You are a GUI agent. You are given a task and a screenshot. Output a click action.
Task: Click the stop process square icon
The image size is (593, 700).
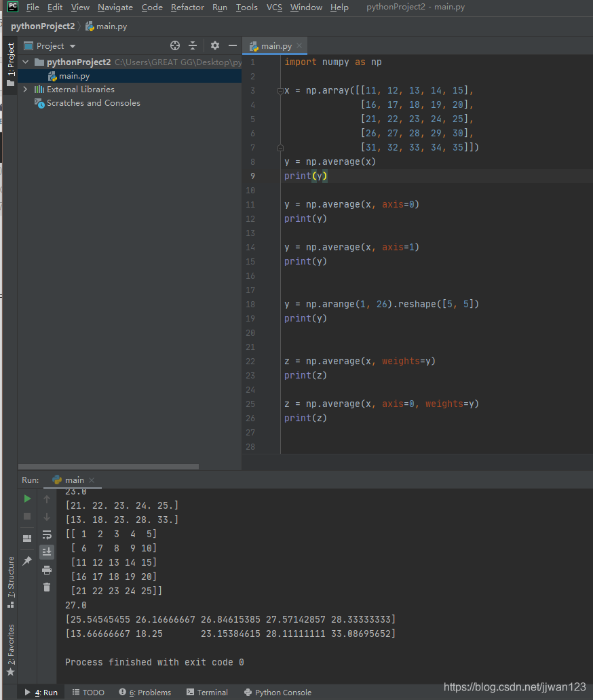[x=27, y=516]
